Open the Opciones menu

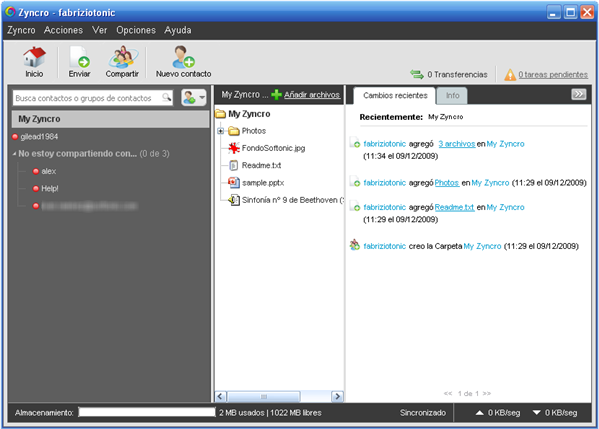coord(136,30)
